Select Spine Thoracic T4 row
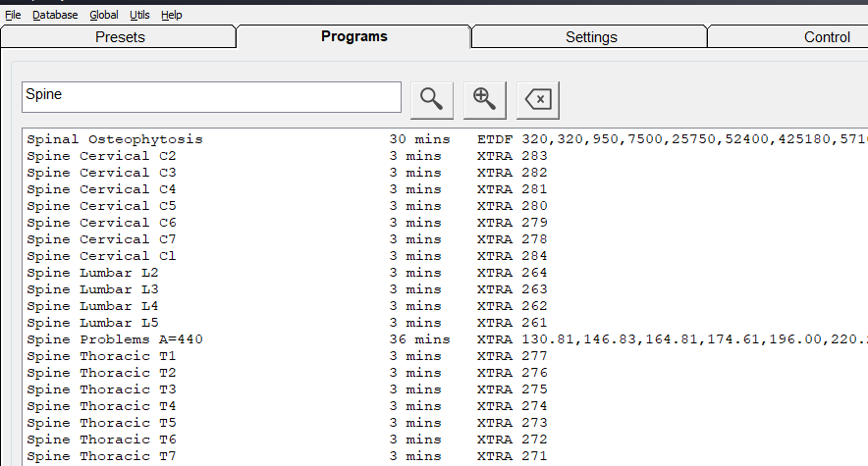 [447, 406]
